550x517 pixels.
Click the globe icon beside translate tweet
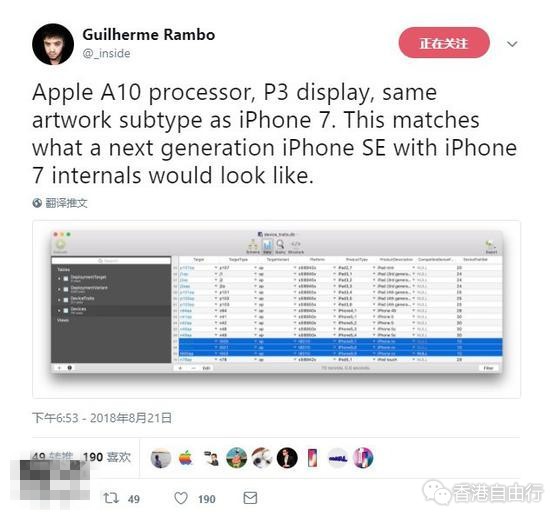[37, 203]
